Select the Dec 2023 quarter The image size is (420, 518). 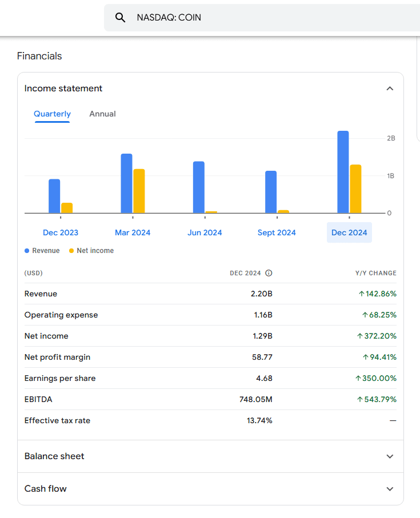click(x=61, y=232)
